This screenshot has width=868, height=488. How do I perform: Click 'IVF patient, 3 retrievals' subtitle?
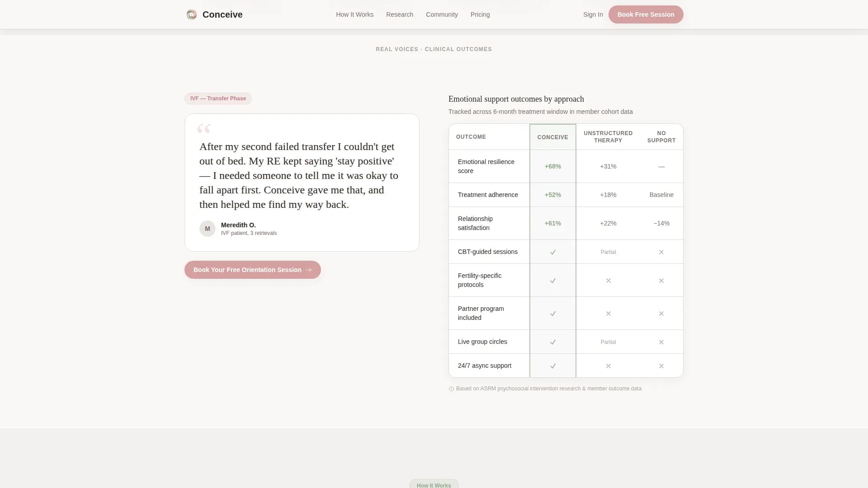[x=249, y=233]
